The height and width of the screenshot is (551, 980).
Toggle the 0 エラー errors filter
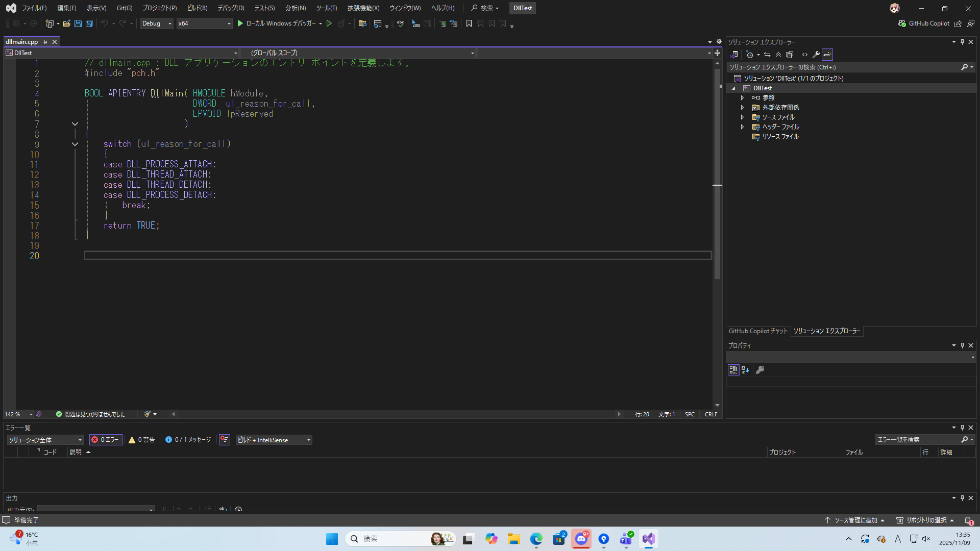(105, 440)
